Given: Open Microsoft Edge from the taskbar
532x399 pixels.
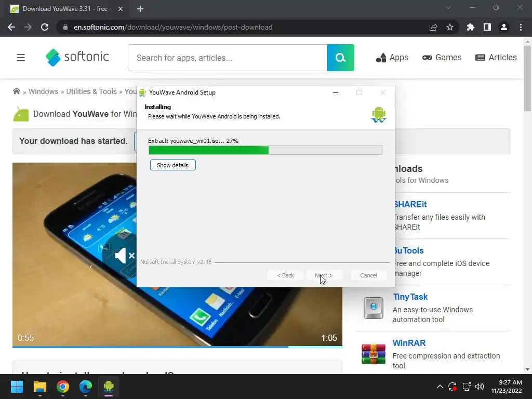Looking at the screenshot, I should click(x=86, y=387).
